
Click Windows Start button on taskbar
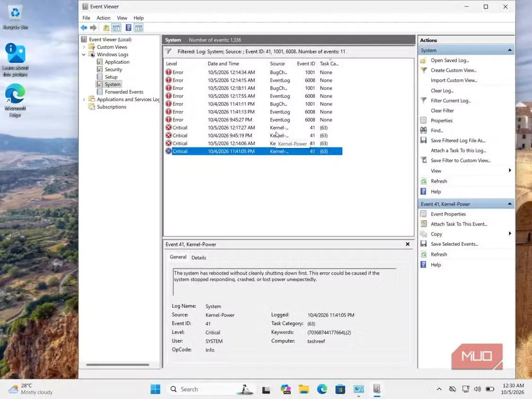coord(156,389)
